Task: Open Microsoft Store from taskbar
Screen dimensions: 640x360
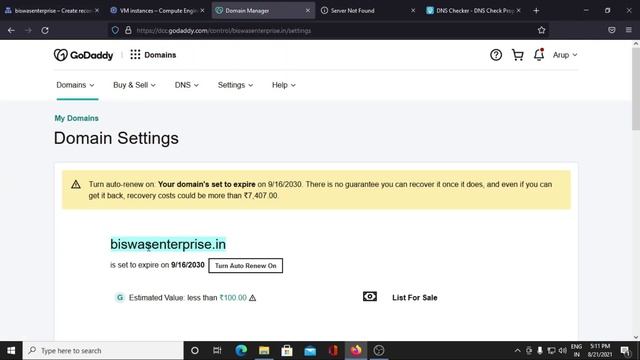Action: click(287, 351)
